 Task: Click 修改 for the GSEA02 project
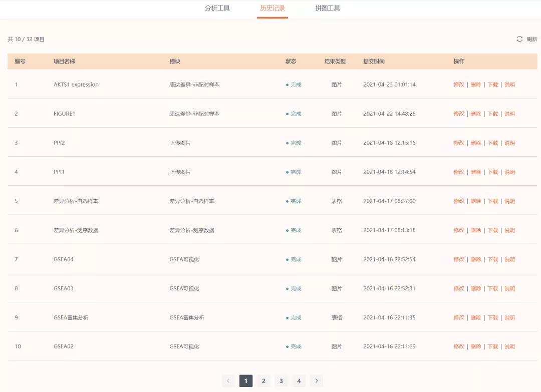(459, 346)
